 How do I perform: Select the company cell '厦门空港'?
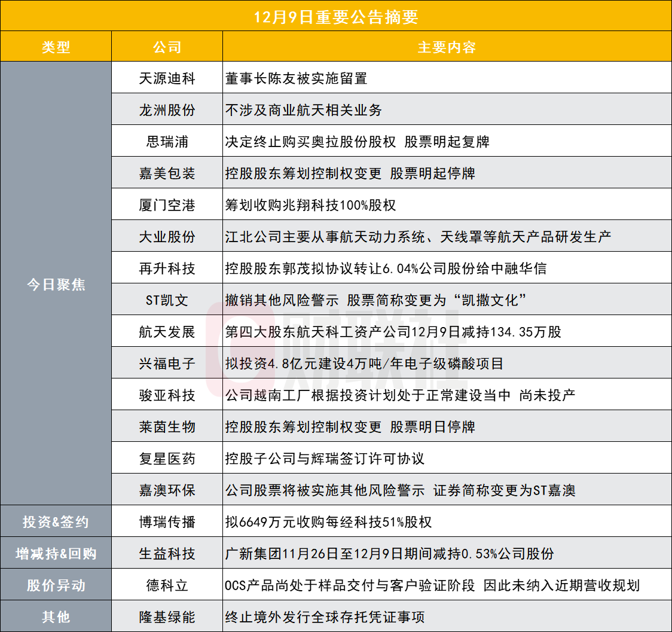point(167,205)
